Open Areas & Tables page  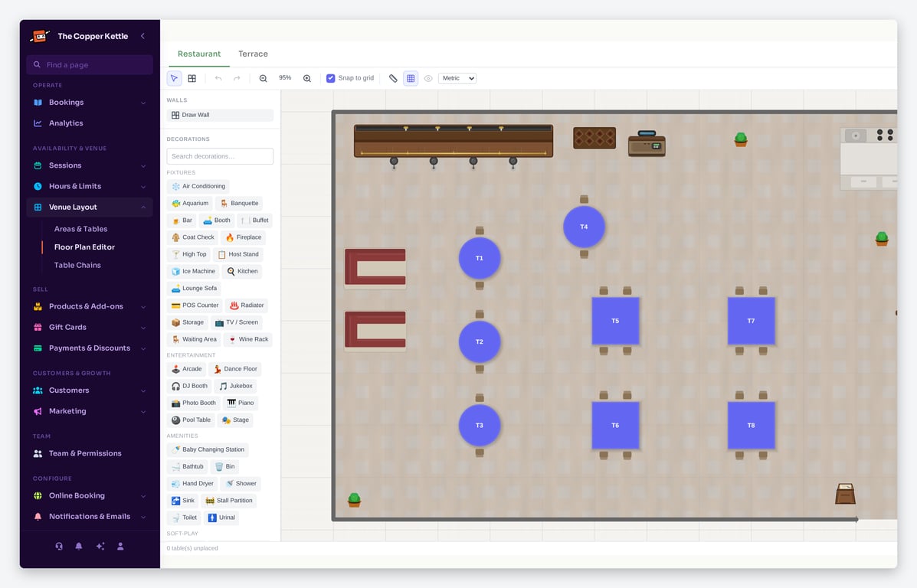(80, 229)
